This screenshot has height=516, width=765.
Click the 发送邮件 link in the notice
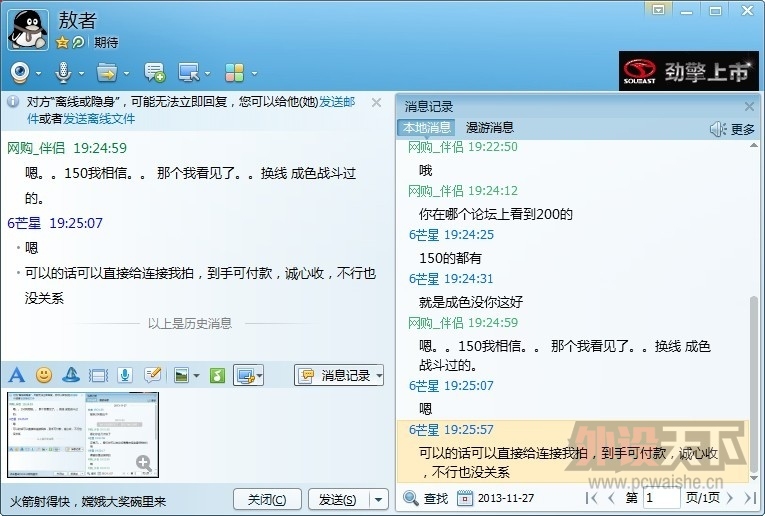pyautogui.click(x=337, y=101)
